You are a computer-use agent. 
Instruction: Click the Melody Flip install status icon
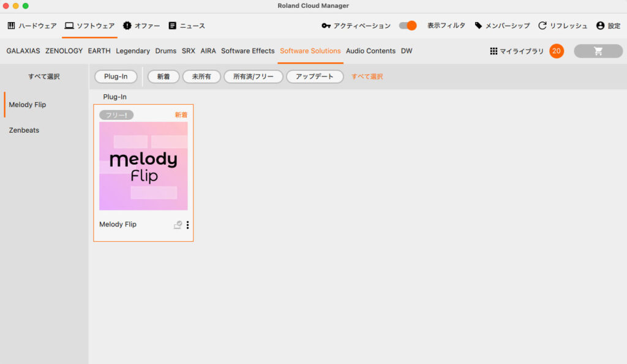click(178, 225)
